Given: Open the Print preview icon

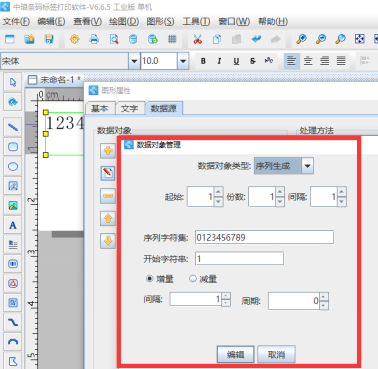Looking at the screenshot, I should click(x=114, y=39).
